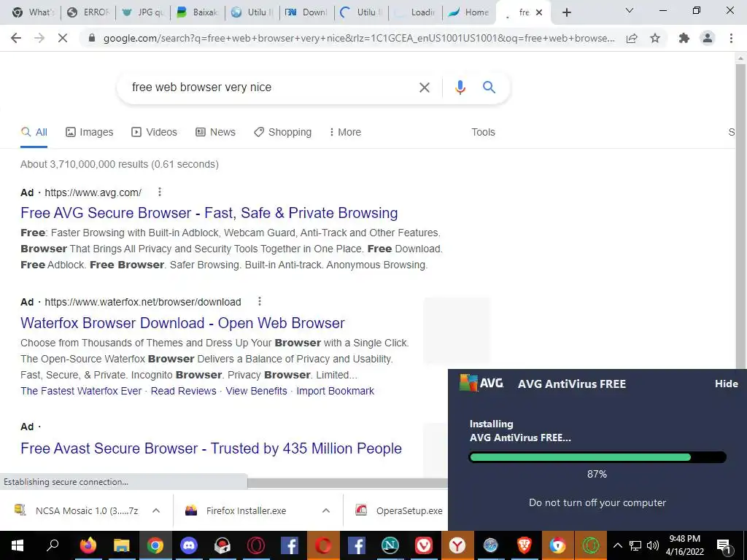
Task: Go back using the browser back arrow
Action: [16, 38]
